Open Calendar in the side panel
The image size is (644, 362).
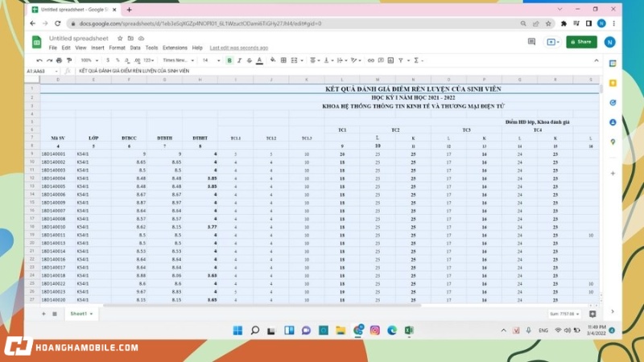(613, 64)
